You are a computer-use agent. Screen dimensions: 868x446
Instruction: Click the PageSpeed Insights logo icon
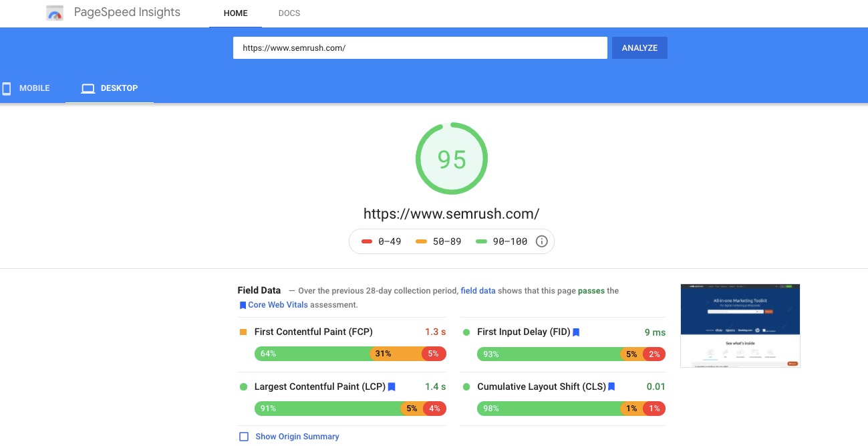point(55,13)
